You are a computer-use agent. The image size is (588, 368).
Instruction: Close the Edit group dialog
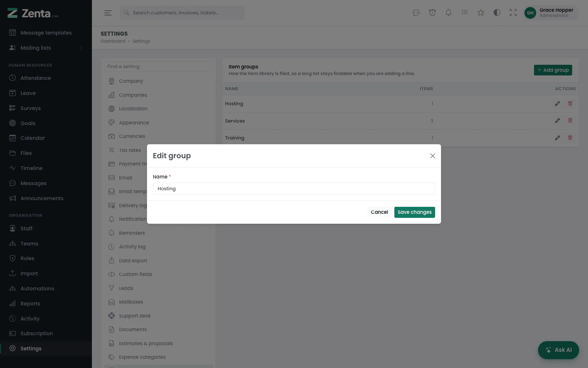click(x=433, y=156)
